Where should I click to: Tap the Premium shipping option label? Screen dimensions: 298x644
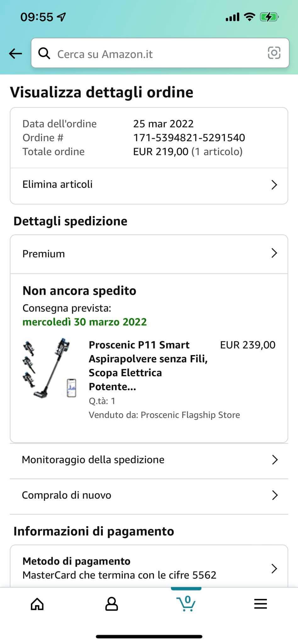44,254
